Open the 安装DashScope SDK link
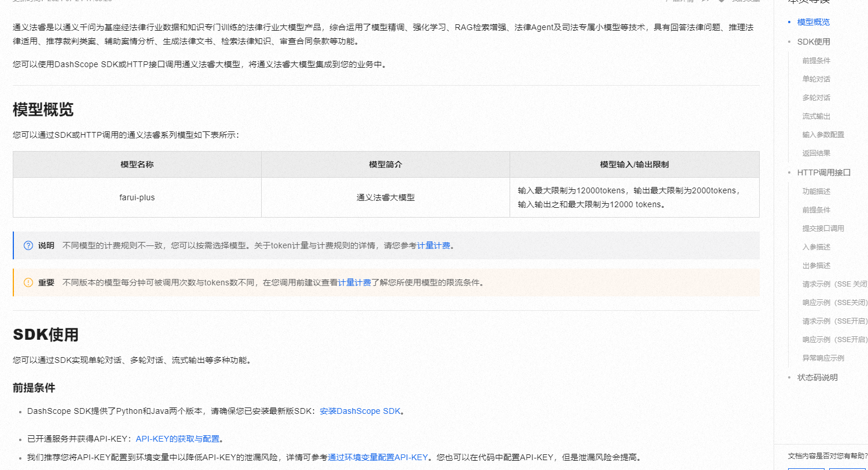This screenshot has width=868, height=470. tap(360, 411)
